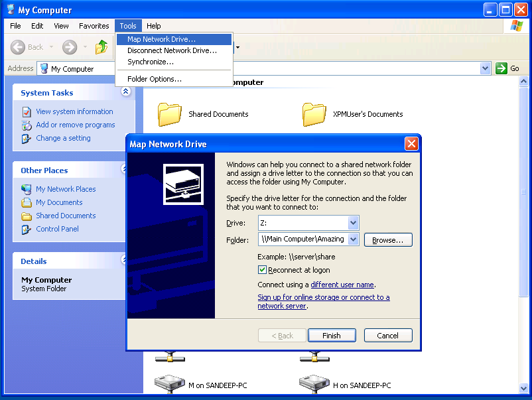This screenshot has width=532, height=400.
Task: Toggle Reconnect at logon checkbox
Action: (262, 270)
